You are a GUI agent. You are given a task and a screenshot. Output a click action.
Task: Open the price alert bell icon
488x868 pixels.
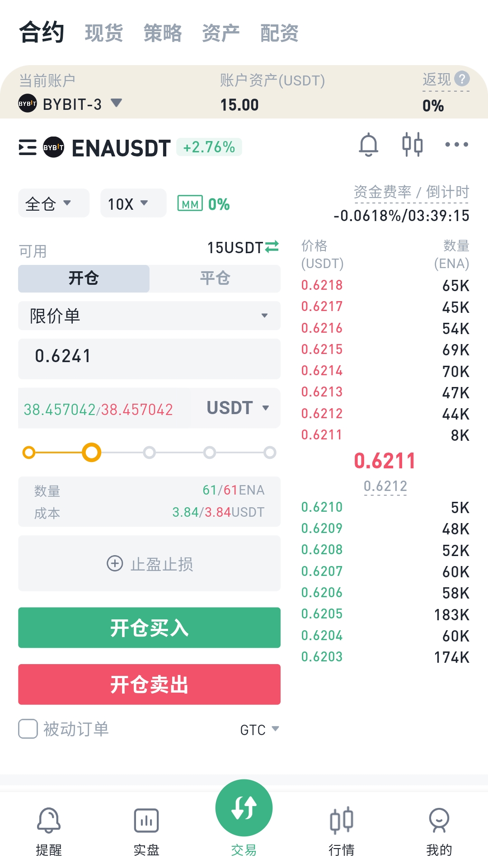pos(368,145)
